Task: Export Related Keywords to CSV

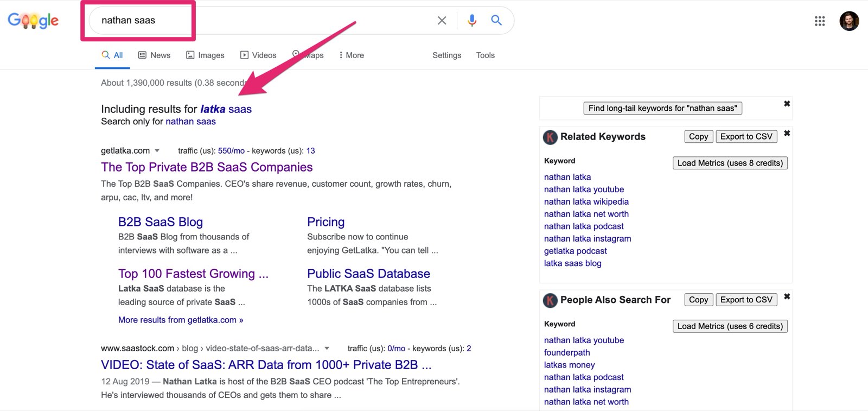Action: [x=746, y=137]
